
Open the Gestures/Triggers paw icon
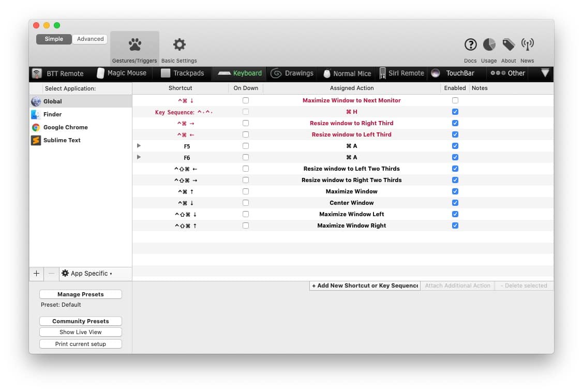(134, 46)
